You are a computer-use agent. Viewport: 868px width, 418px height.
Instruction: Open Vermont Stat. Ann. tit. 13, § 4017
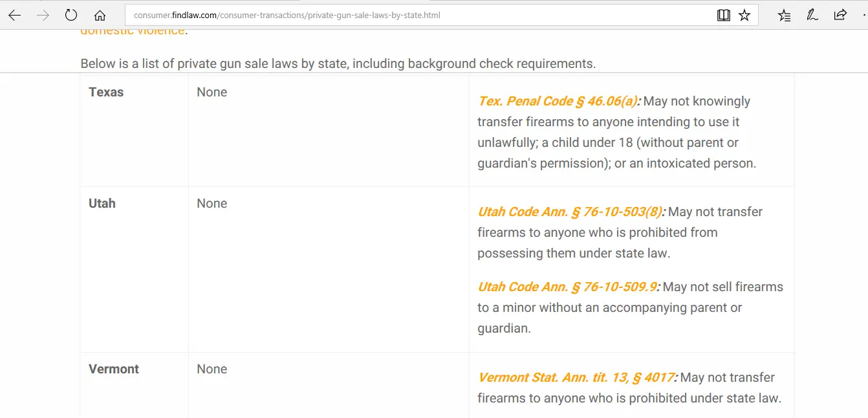[576, 377]
